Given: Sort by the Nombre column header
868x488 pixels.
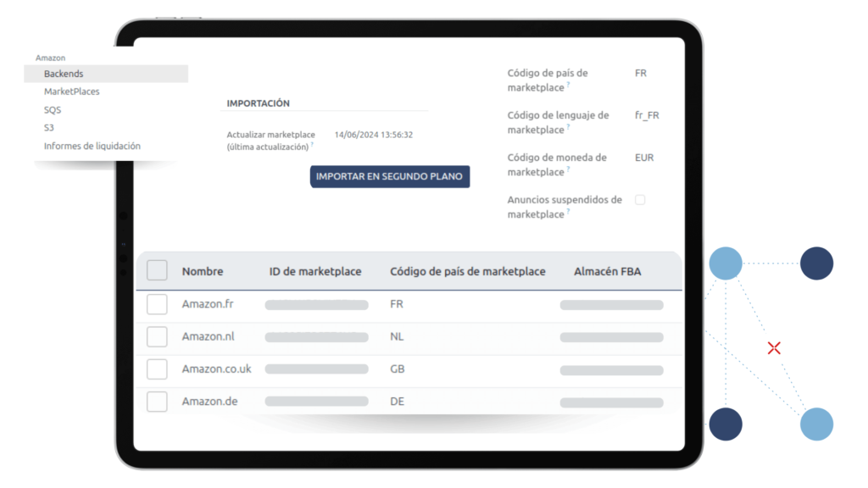Looking at the screenshot, I should [x=203, y=271].
